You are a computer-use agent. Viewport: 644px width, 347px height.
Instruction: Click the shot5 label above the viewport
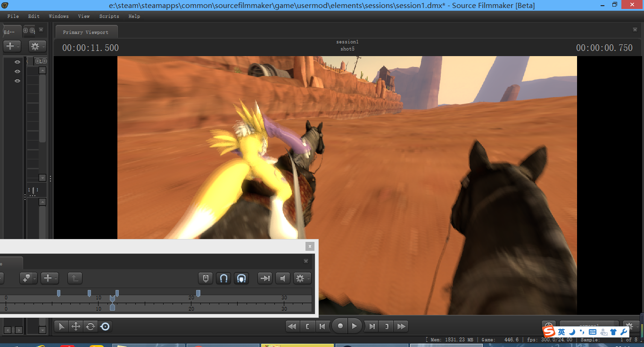click(347, 49)
